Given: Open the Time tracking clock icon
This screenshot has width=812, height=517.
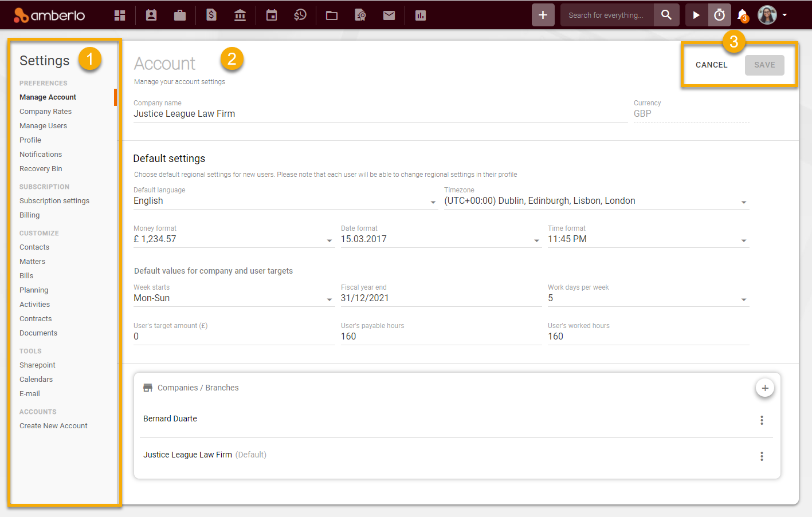Looking at the screenshot, I should coord(300,15).
